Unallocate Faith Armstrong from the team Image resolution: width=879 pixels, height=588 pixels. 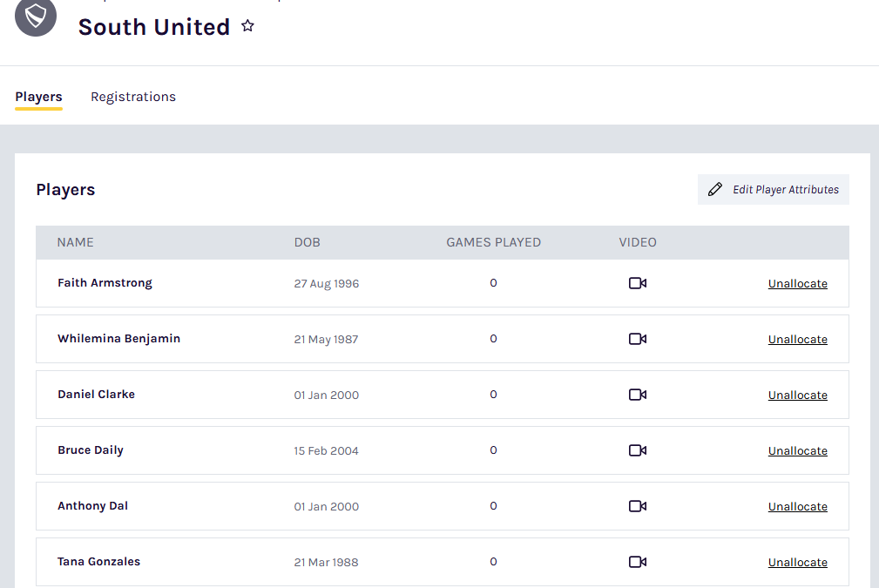pos(797,284)
